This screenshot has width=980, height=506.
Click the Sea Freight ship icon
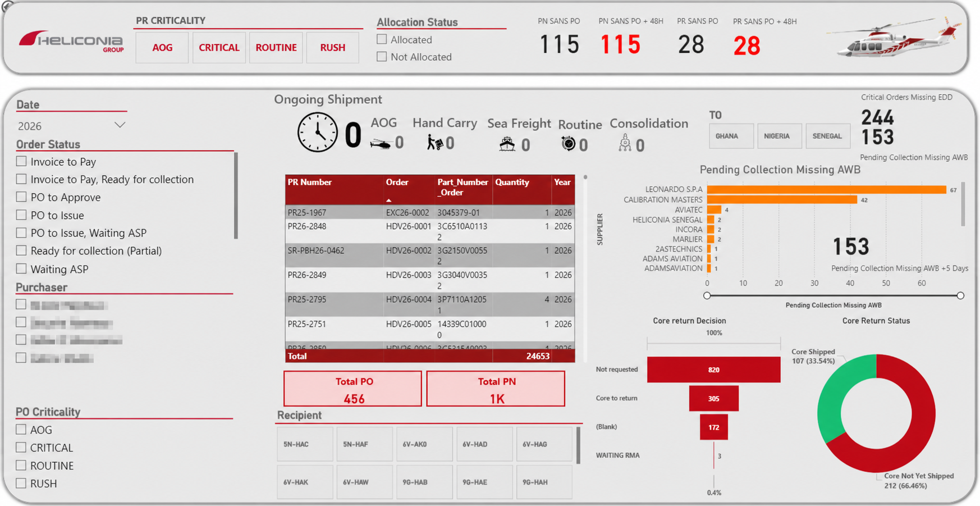[x=507, y=144]
